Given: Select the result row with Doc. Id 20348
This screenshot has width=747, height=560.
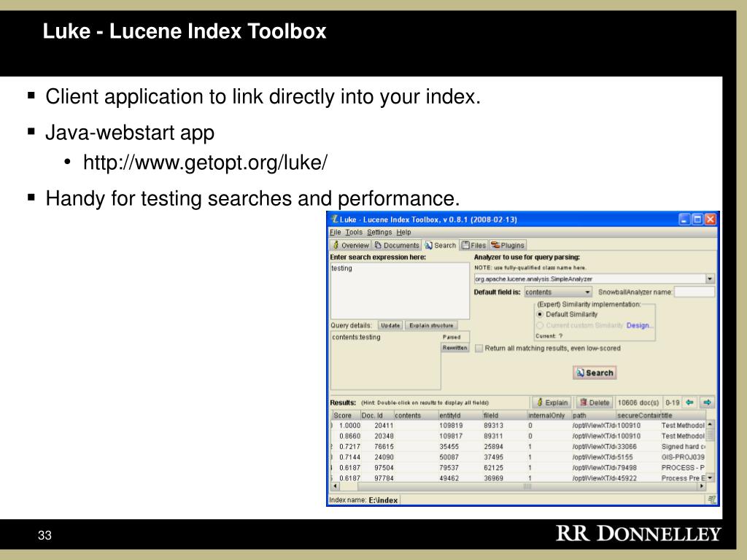Looking at the screenshot, I should click(519, 436).
